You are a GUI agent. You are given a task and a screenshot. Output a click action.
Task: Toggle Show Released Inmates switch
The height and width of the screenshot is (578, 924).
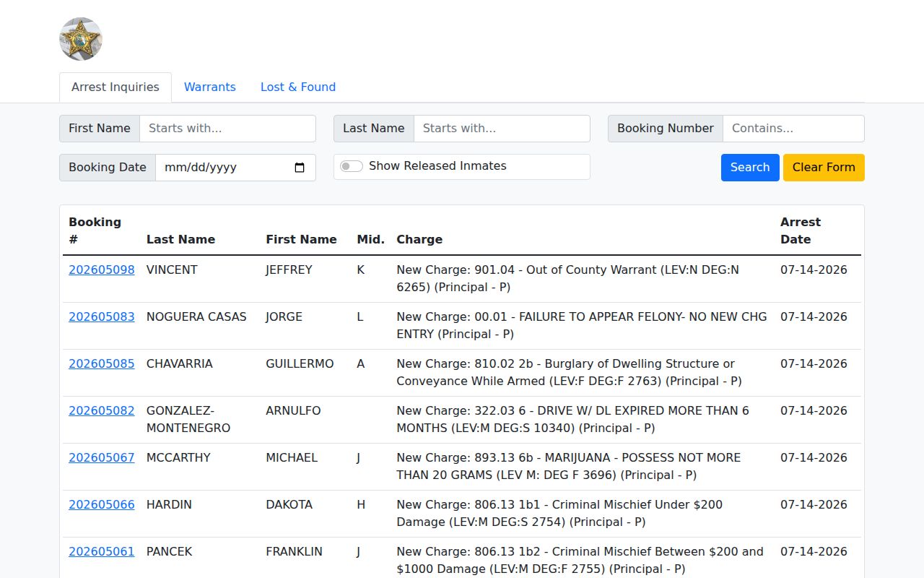[x=352, y=166]
